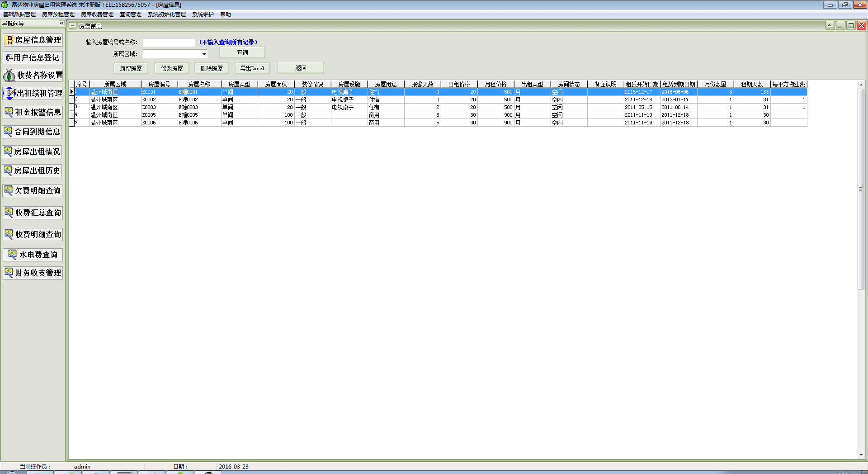Click the 房屋面积 column header

[276, 84]
